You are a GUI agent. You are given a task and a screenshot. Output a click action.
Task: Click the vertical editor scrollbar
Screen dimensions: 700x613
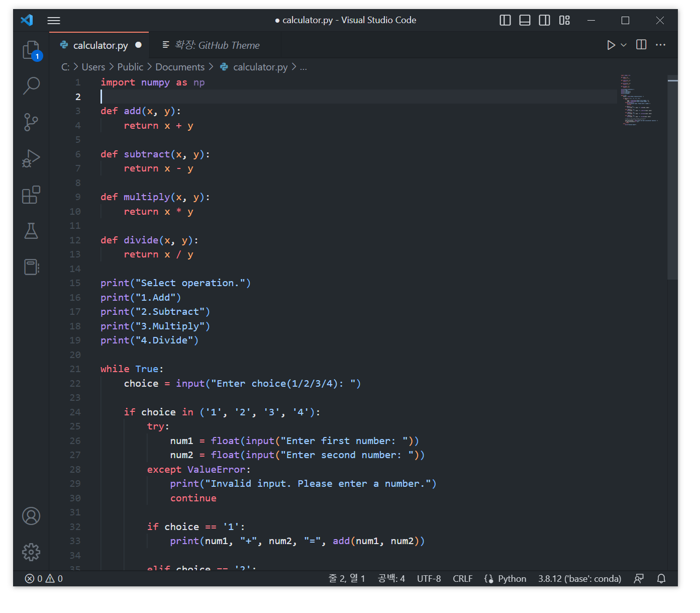pos(672,177)
